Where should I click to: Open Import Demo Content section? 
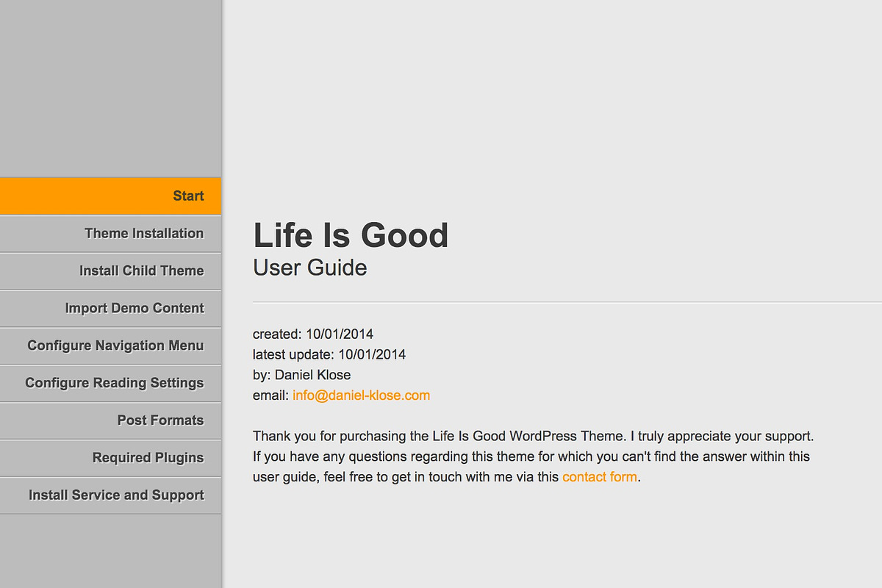tap(110, 309)
